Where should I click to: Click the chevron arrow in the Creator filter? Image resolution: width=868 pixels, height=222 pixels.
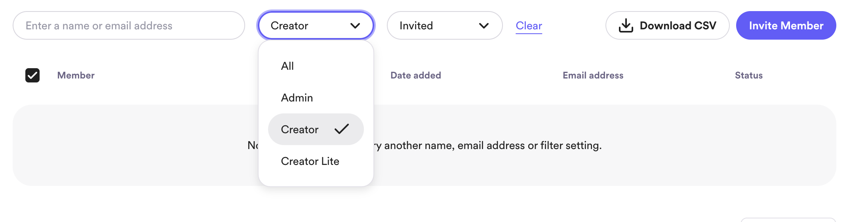click(x=355, y=26)
